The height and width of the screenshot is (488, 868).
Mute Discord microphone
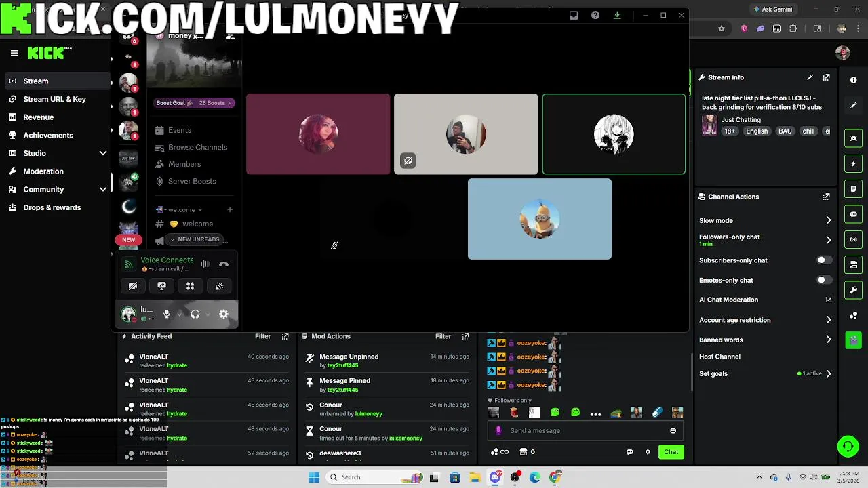[x=167, y=314]
